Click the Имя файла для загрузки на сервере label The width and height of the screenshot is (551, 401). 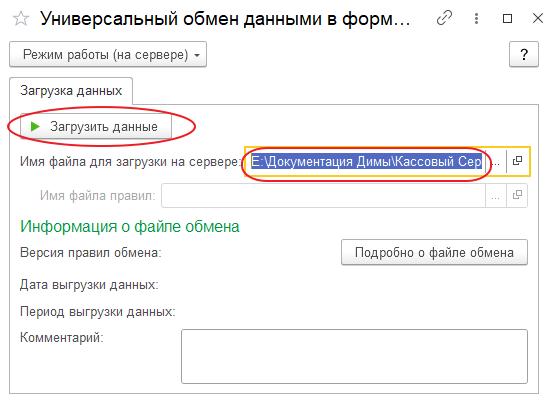point(130,162)
